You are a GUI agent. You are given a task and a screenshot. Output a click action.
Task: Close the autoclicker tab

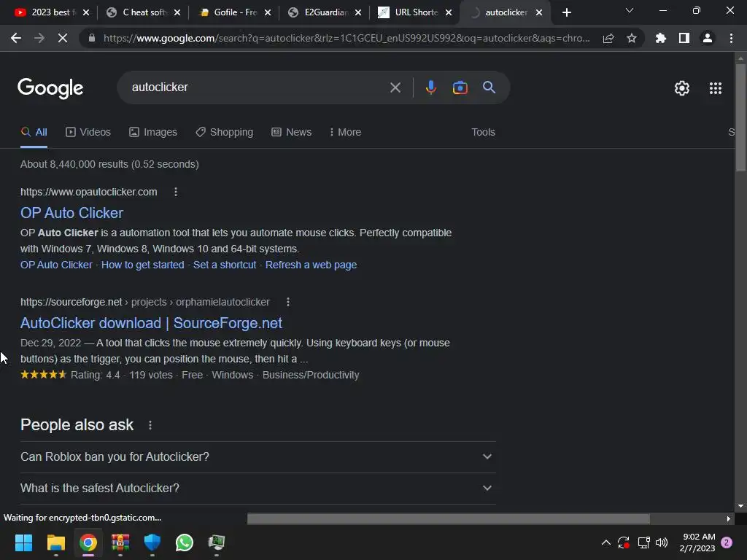(x=539, y=12)
